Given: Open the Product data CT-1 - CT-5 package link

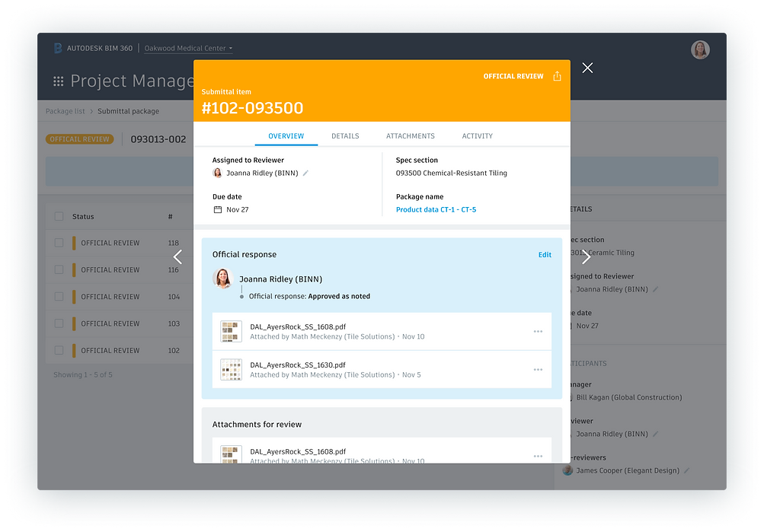Looking at the screenshot, I should (436, 209).
